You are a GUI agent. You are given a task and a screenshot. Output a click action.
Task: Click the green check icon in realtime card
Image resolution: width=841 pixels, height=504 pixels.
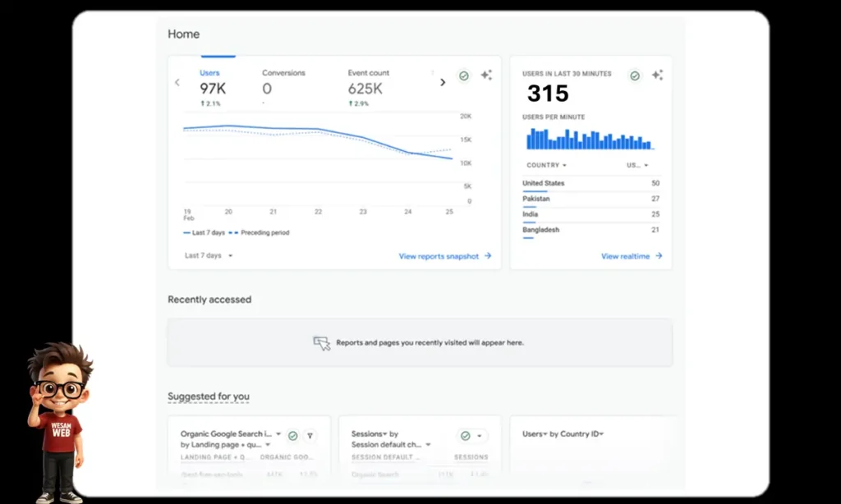pos(635,76)
